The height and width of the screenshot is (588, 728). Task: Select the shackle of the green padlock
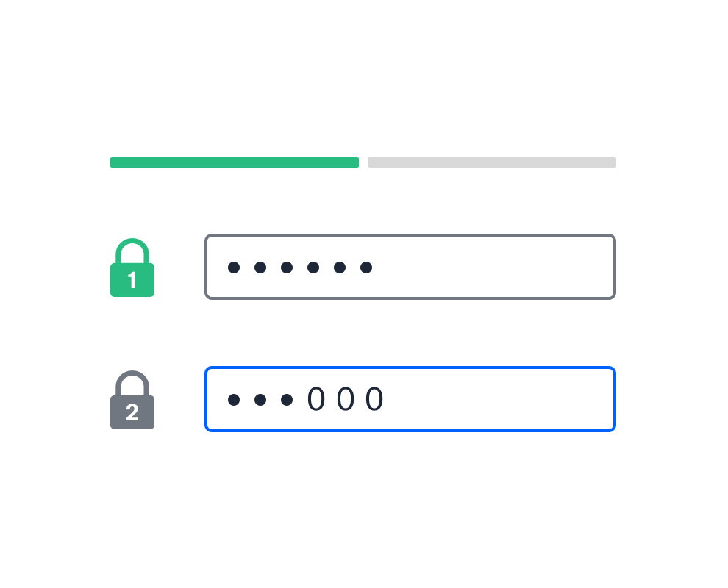[132, 251]
